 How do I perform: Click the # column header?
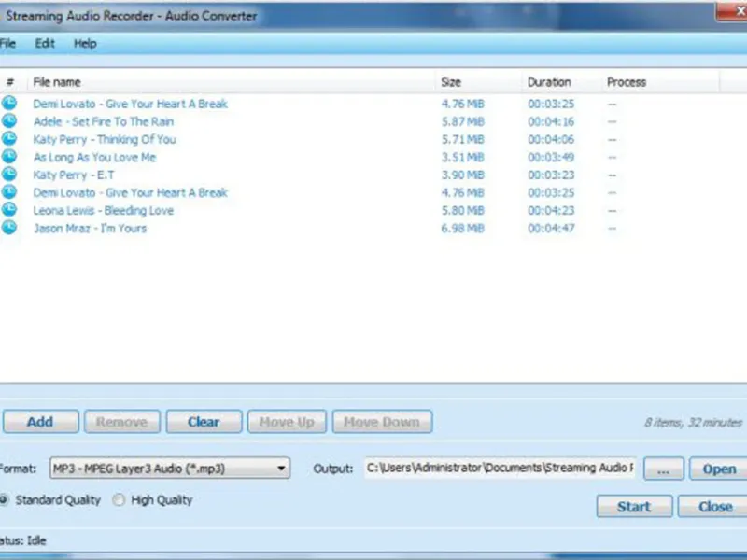pyautogui.click(x=10, y=82)
